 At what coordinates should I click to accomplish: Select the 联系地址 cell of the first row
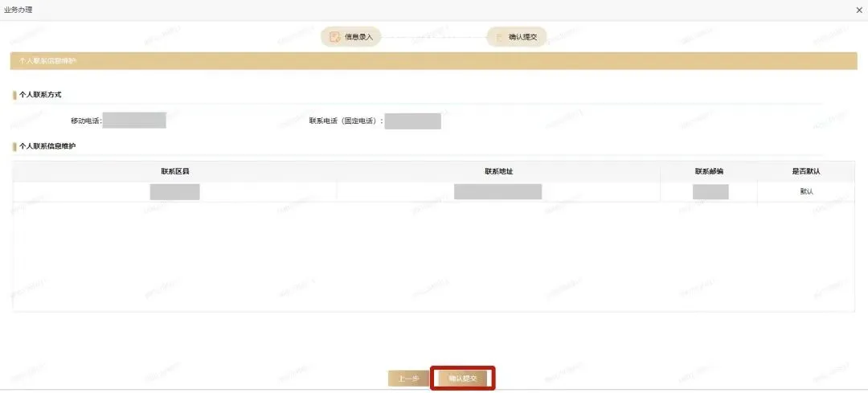tap(498, 191)
